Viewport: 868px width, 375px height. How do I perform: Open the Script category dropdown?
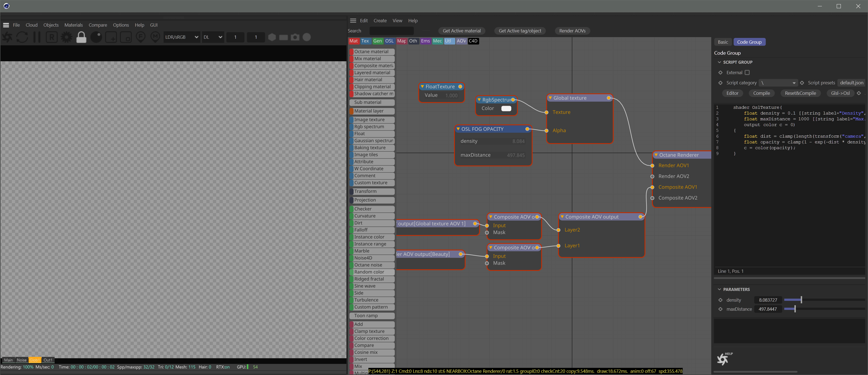point(778,83)
